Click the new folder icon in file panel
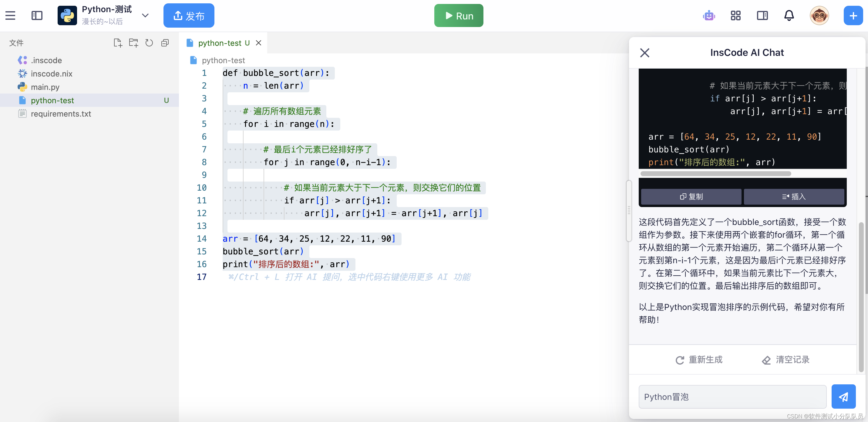The height and width of the screenshot is (422, 868). coord(133,43)
